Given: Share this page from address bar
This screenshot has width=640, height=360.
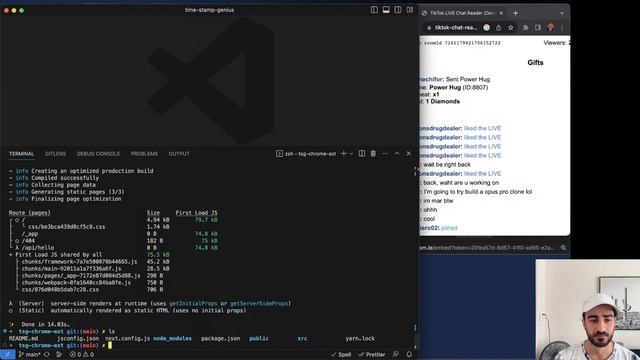Looking at the screenshot, I should [x=498, y=27].
